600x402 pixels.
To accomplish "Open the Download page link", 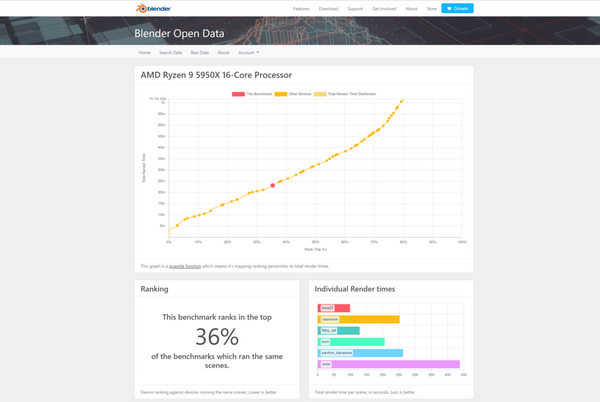I will point(328,8).
